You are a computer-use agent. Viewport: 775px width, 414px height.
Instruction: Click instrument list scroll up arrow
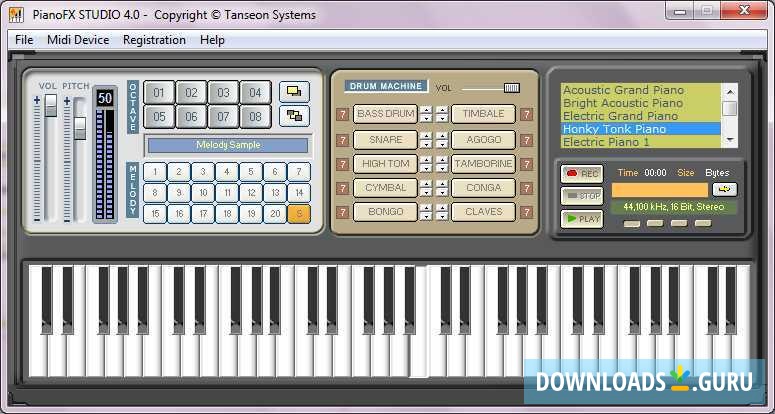pyautogui.click(x=730, y=92)
